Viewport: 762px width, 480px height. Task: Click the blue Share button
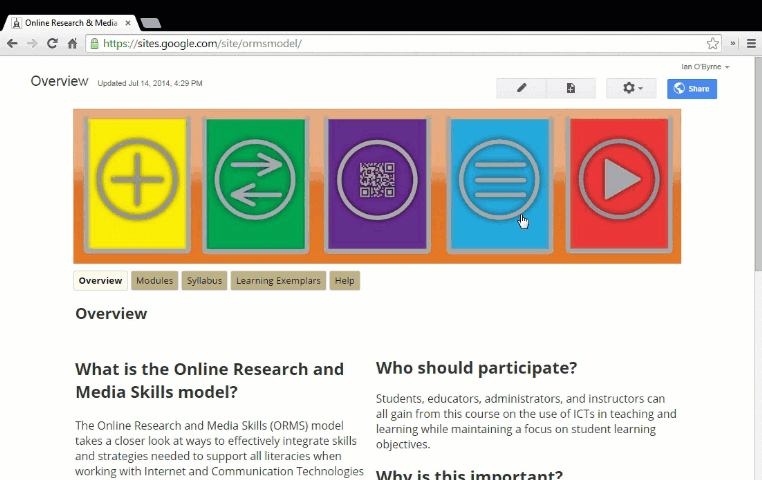pos(692,88)
